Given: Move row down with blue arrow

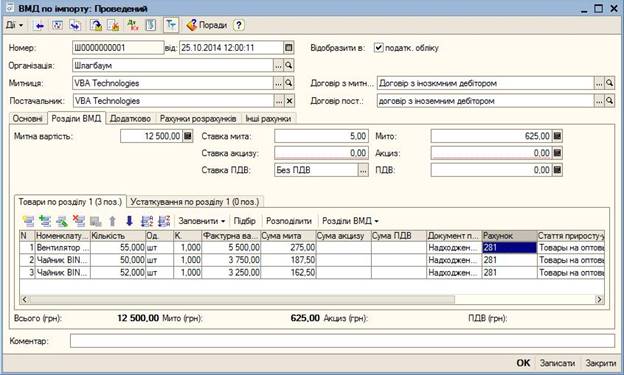Looking at the screenshot, I should pos(129,221).
